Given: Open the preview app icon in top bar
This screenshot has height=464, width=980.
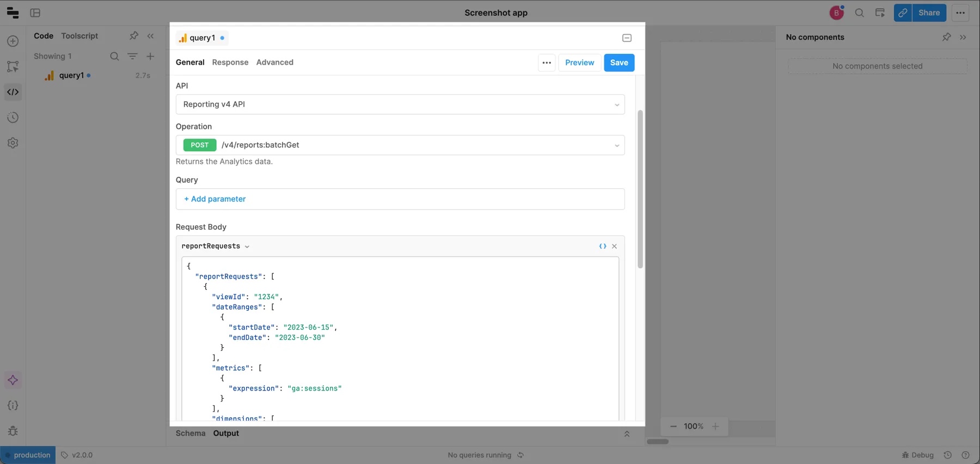Looking at the screenshot, I should tap(880, 13).
